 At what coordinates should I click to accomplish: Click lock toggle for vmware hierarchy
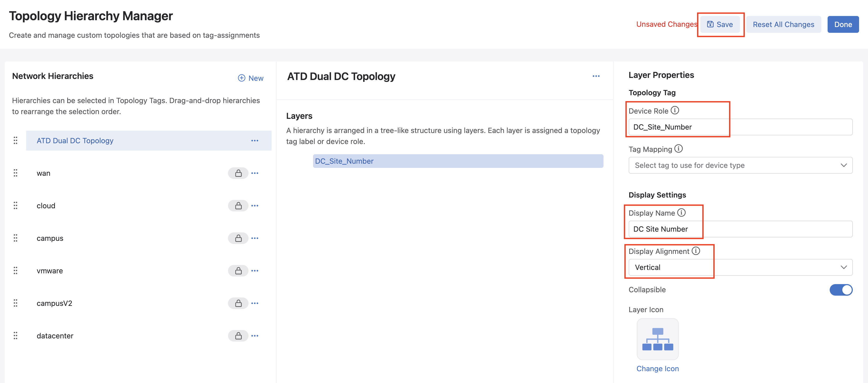(x=238, y=271)
